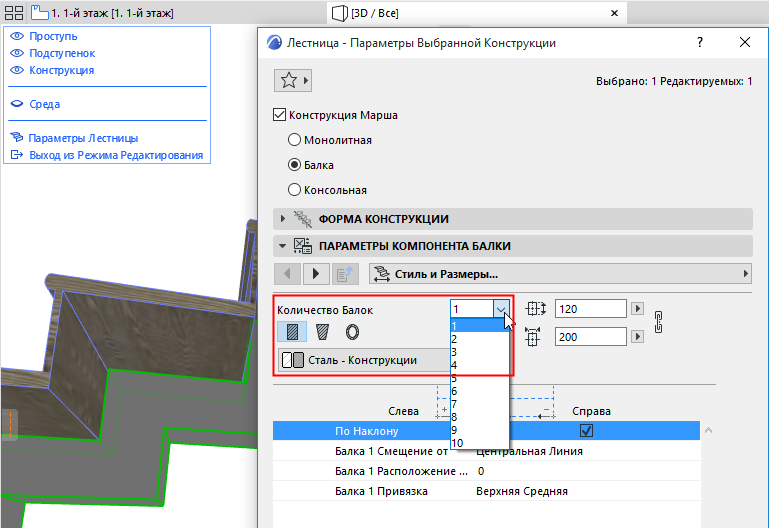Image resolution: width=769 pixels, height=528 pixels.
Task: Open Количество Балок dropdown arrow
Action: [x=501, y=309]
